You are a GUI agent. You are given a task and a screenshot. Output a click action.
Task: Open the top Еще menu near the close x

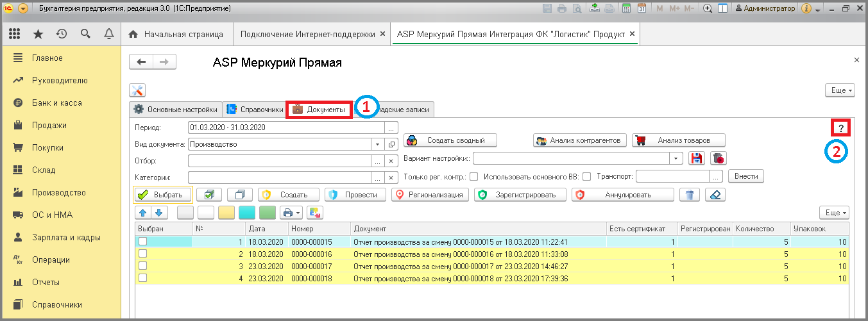pos(840,91)
